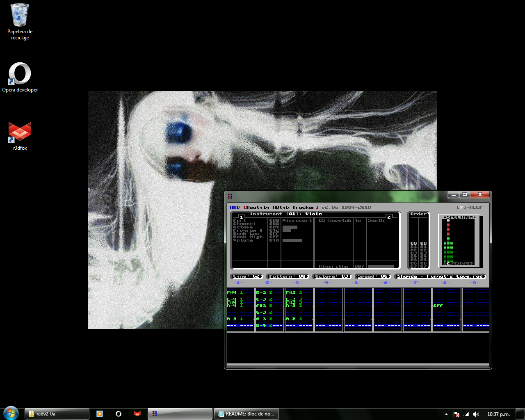This screenshot has width=525, height=420.
Task: Launch Opera from the taskbar pinned icon
Action: tap(119, 414)
